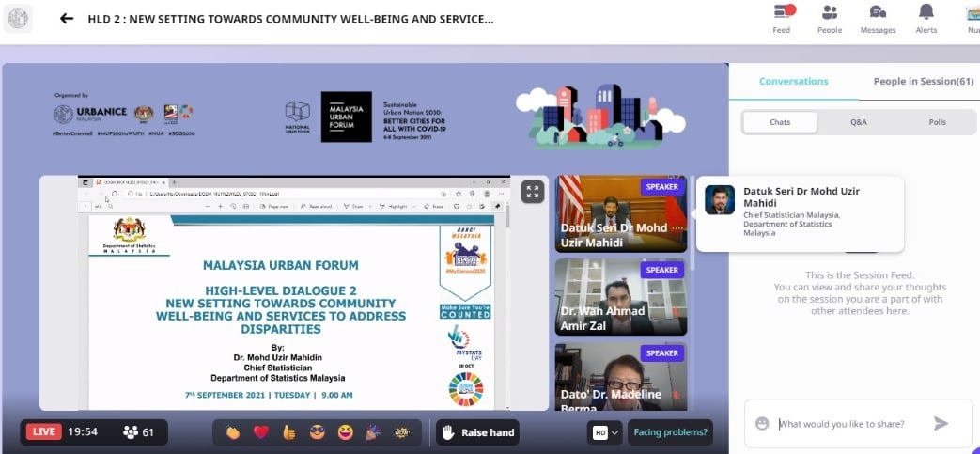Send the thumbs up reaction
Screen dimensions: 980x454
[x=289, y=432]
